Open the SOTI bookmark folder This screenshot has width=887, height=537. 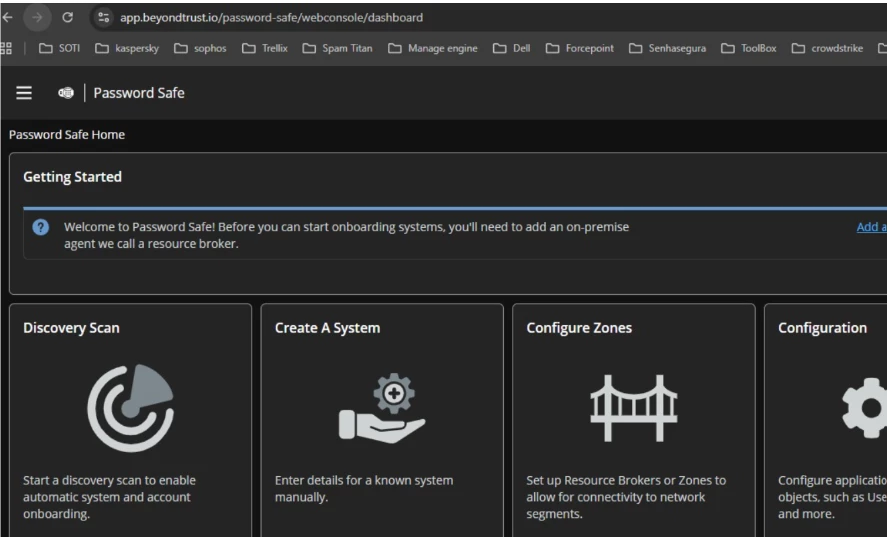59,48
